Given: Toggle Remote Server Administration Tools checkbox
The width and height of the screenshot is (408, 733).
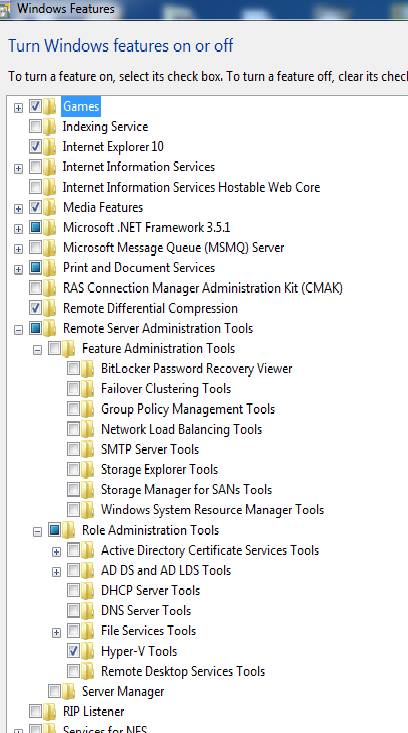Looking at the screenshot, I should [36, 328].
